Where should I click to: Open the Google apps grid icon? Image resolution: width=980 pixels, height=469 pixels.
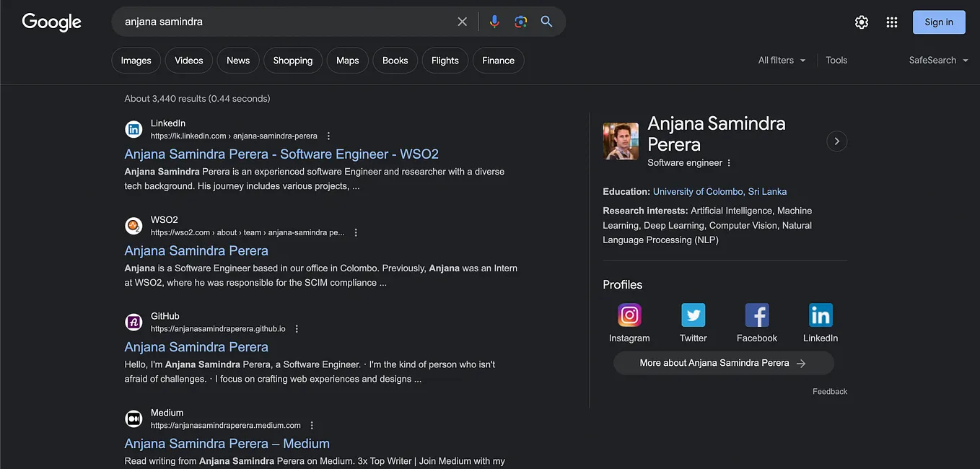click(892, 22)
